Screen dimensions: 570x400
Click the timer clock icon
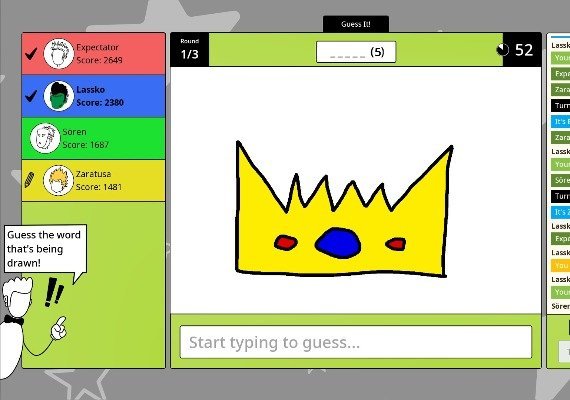[x=503, y=50]
